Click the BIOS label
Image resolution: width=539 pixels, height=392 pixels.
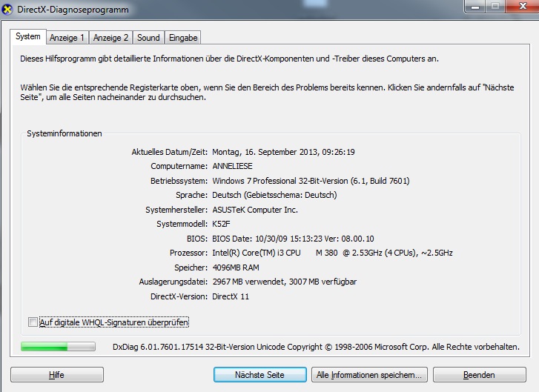[197, 239]
